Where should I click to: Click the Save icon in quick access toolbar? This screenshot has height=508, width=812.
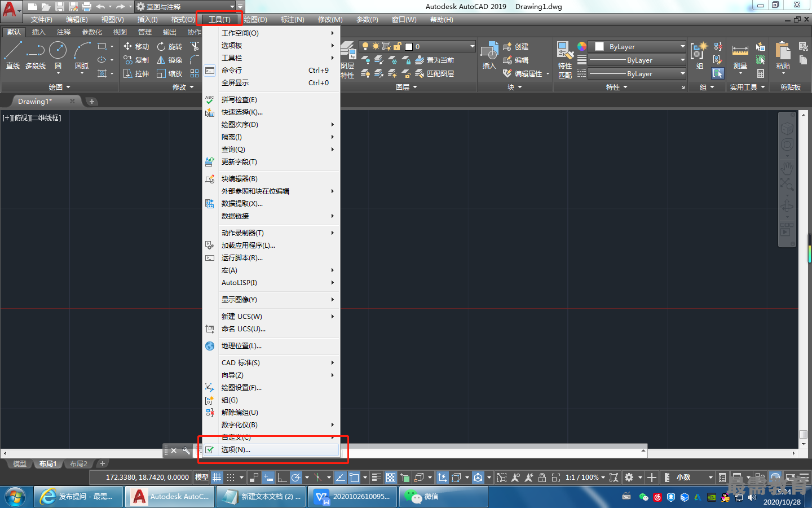(x=60, y=7)
